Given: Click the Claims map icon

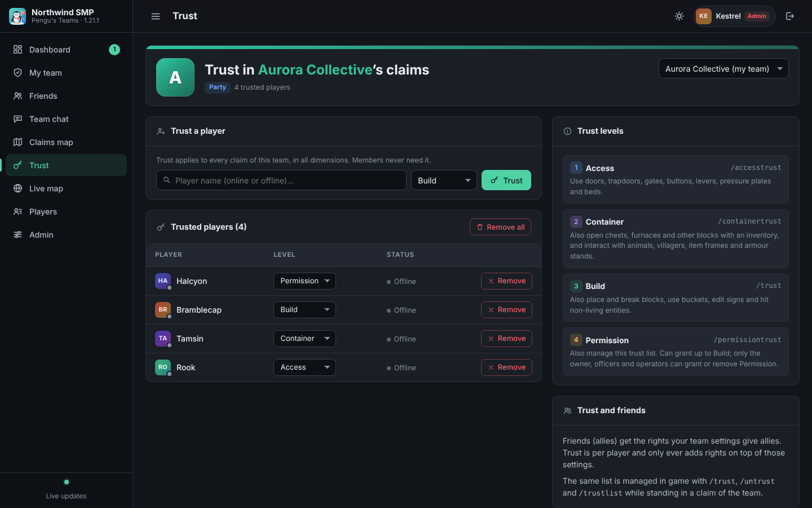Looking at the screenshot, I should pyautogui.click(x=18, y=142).
